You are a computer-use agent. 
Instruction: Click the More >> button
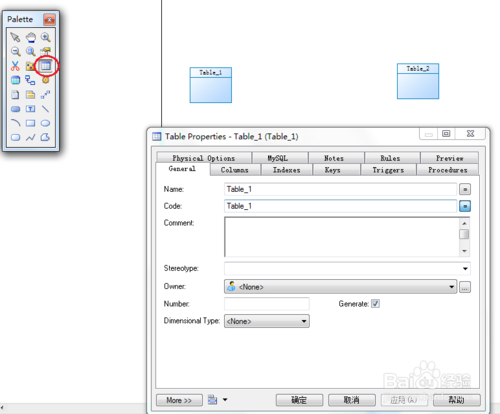[179, 400]
